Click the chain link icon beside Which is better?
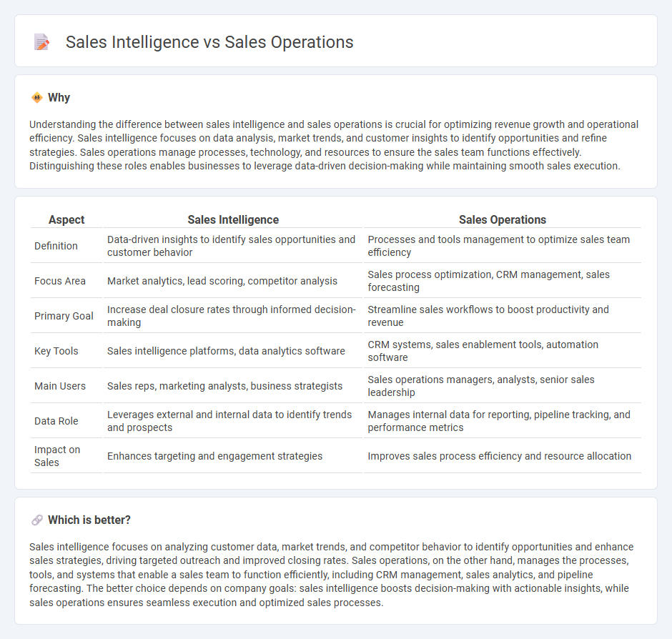 tap(37, 520)
